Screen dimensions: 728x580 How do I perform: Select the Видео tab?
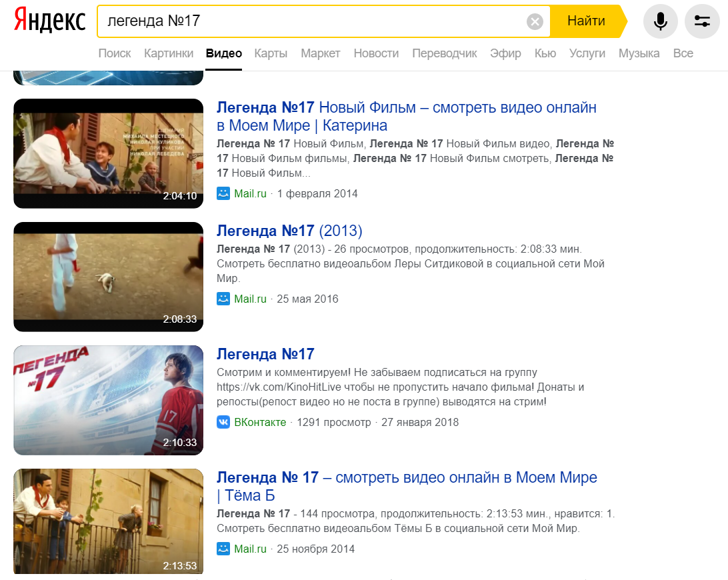point(224,53)
